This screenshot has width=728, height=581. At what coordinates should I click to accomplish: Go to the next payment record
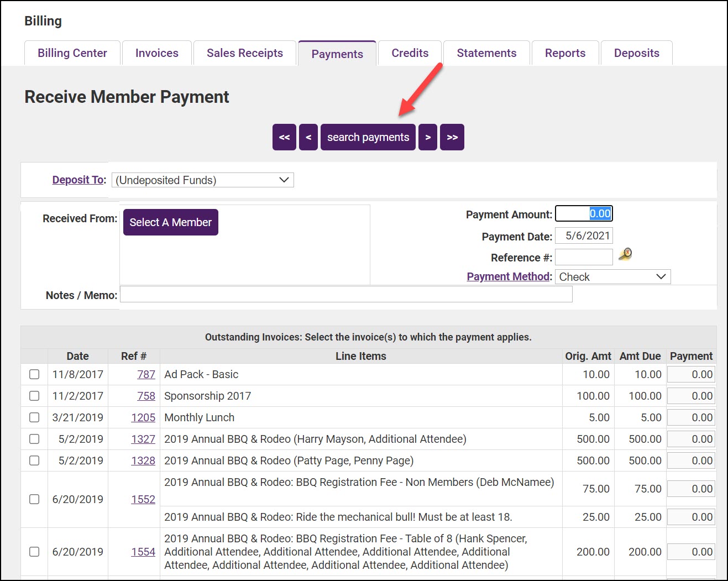click(428, 137)
